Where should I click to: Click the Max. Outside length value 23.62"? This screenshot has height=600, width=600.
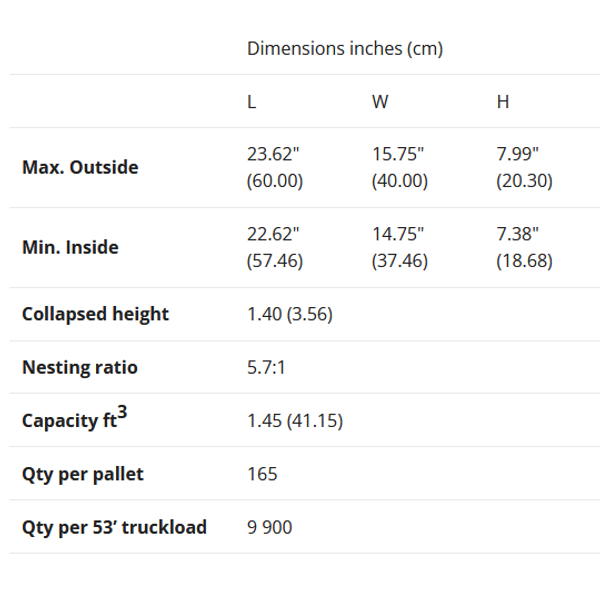coord(273,154)
